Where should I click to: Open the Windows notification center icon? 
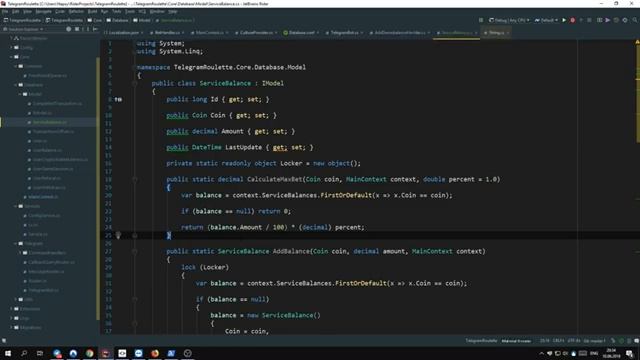[630, 353]
